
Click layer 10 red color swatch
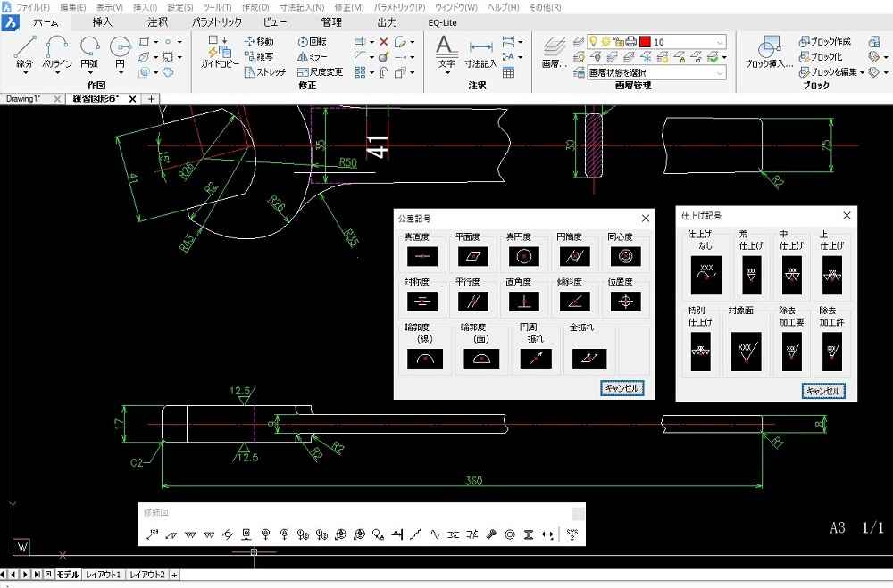[645, 42]
